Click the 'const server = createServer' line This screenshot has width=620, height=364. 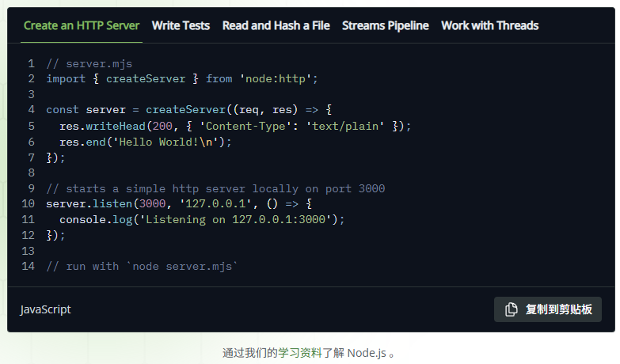tap(189, 109)
